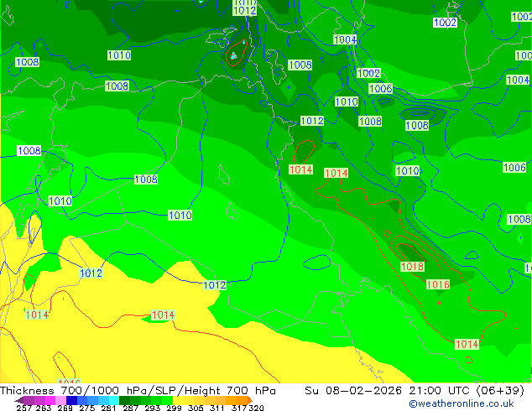Click the legend value 257

23,408
